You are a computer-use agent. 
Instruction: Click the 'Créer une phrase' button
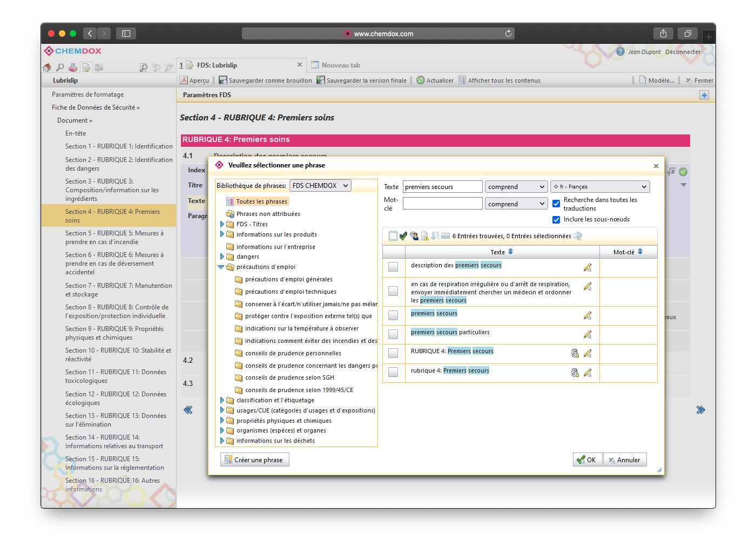(x=255, y=460)
